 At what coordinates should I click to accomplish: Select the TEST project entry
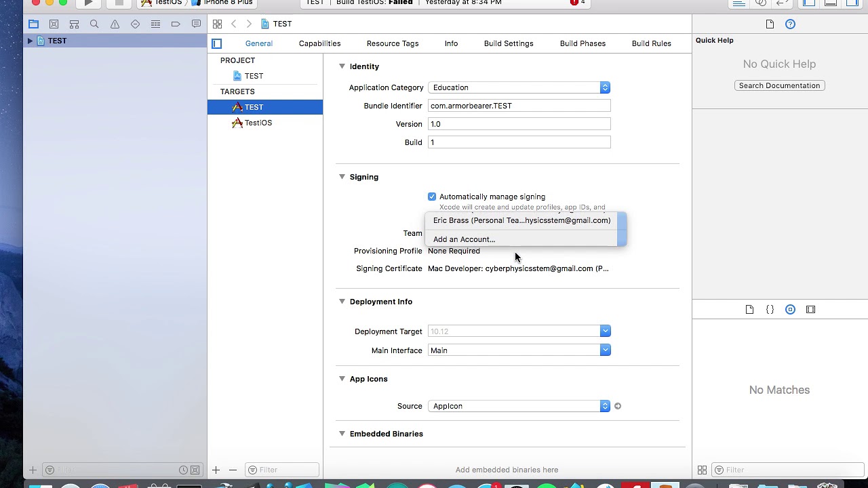[265, 76]
